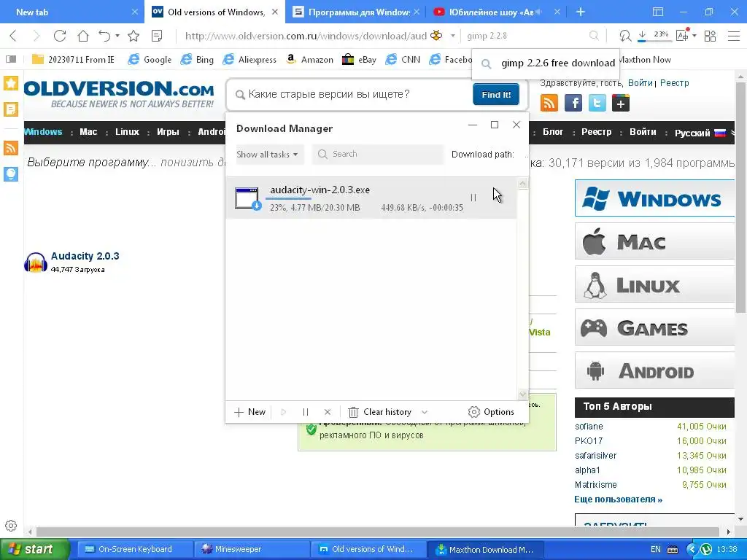Click the start-task play icon in Download Manager footer
Viewport: 747px width, 560px height.
tap(284, 413)
